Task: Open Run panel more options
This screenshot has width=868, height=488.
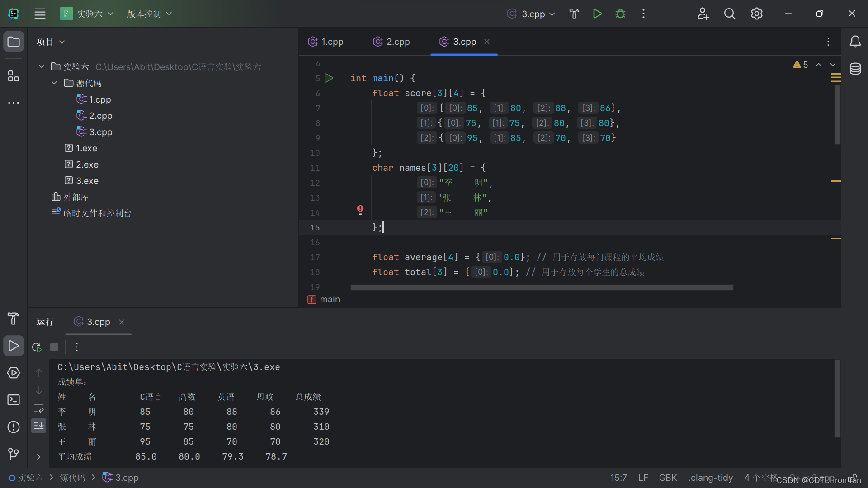Action: [x=77, y=347]
